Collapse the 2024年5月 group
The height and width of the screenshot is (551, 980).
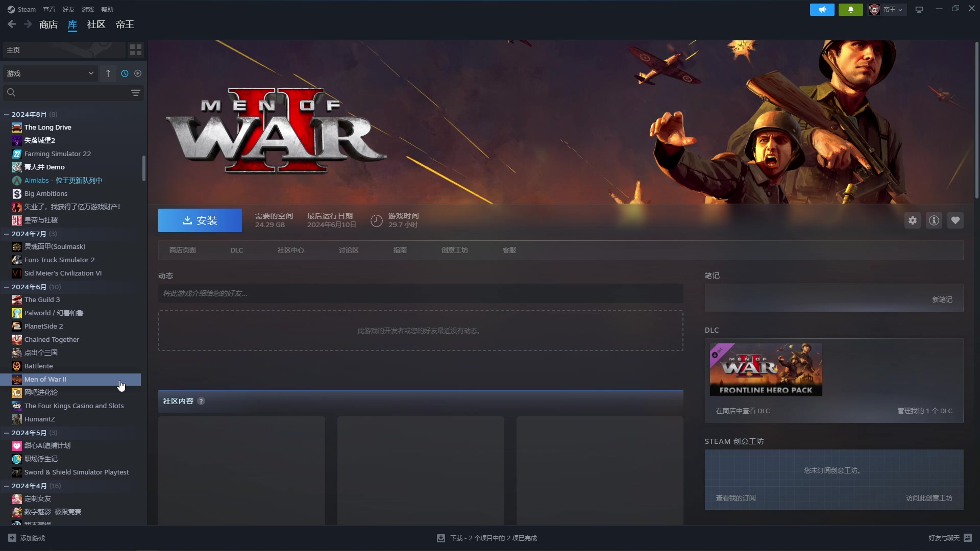pos(7,433)
